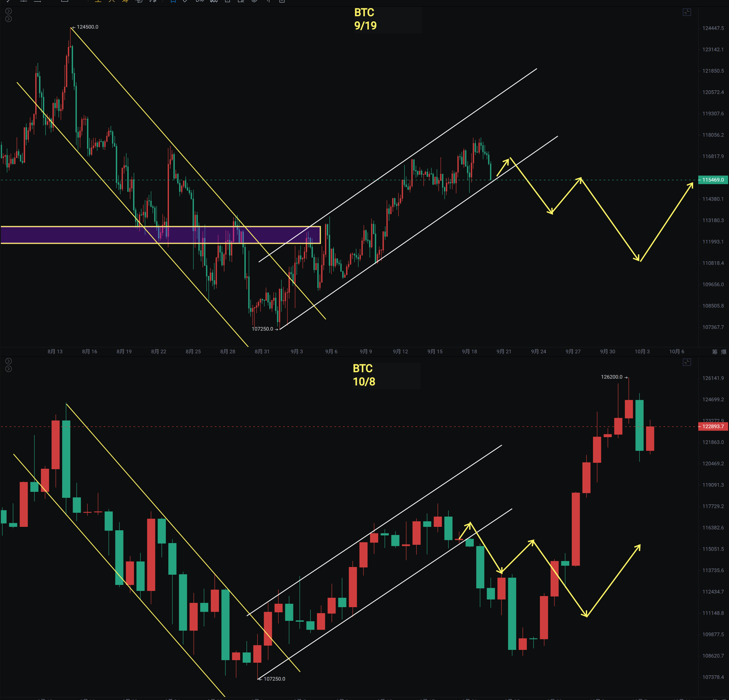Select the purple rectangle support zone
Viewport: 729px width, 700px height.
[x=112, y=235]
